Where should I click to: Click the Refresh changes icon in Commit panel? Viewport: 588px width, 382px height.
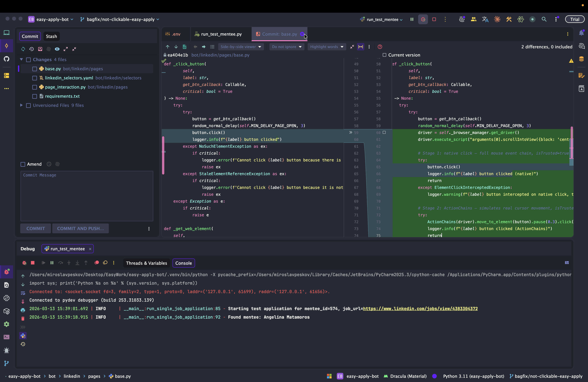[23, 49]
